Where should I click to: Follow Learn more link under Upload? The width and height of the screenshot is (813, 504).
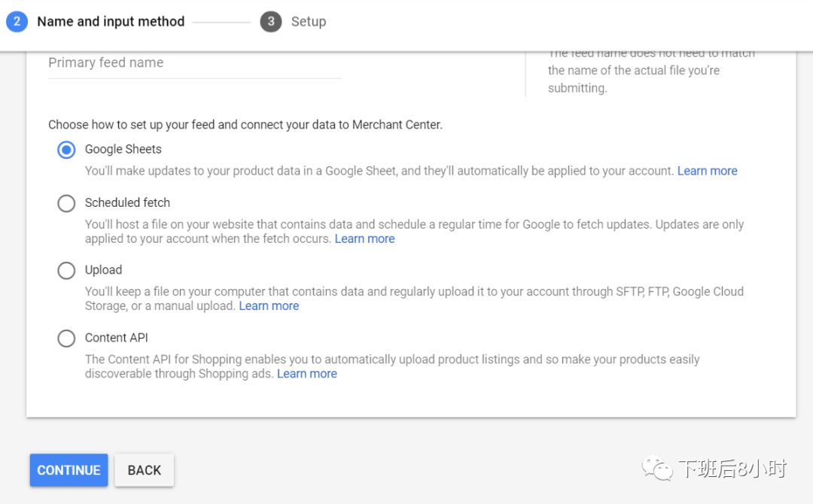[x=269, y=305]
